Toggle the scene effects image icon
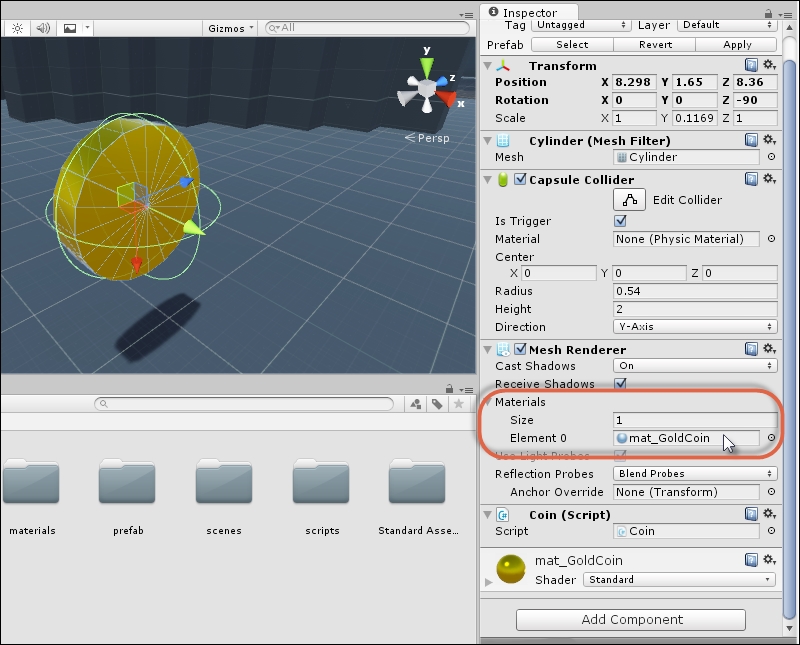 tap(68, 29)
